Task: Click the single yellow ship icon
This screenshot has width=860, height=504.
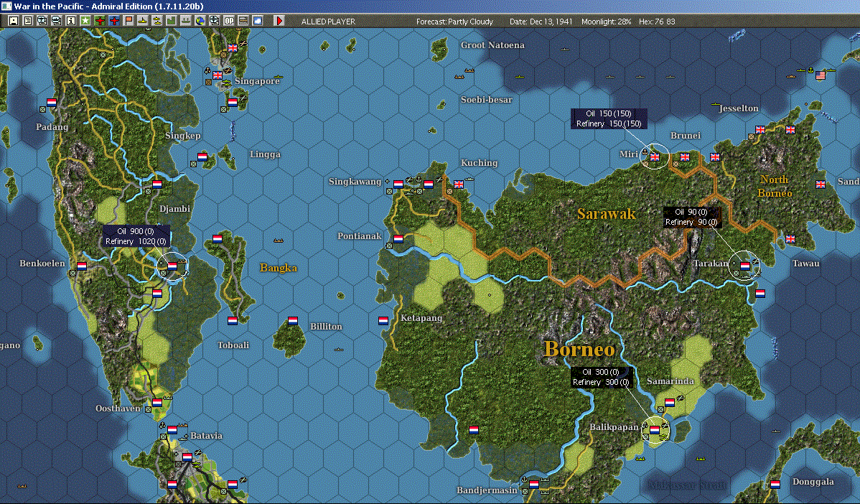Action: [143, 21]
